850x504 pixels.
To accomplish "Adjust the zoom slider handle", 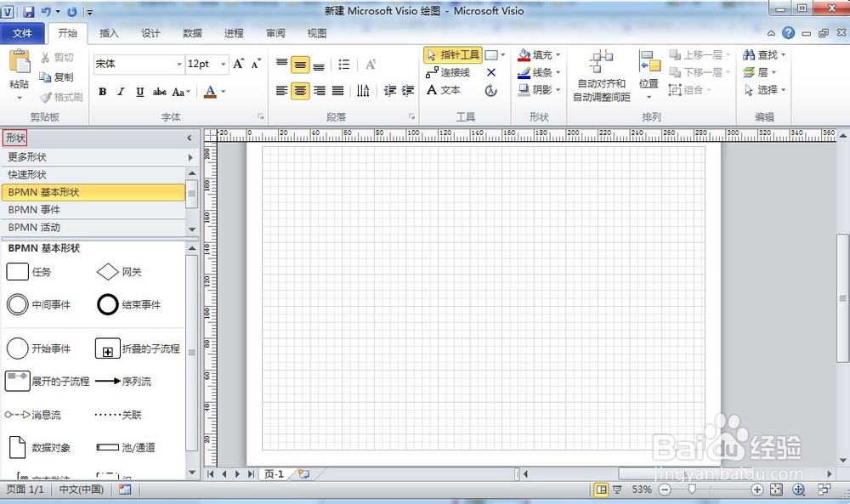I will point(692,490).
